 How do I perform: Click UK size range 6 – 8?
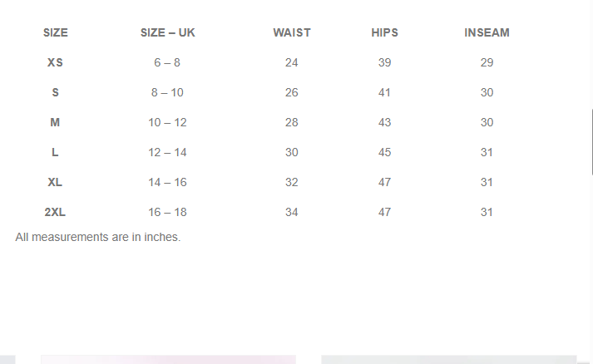coord(167,62)
